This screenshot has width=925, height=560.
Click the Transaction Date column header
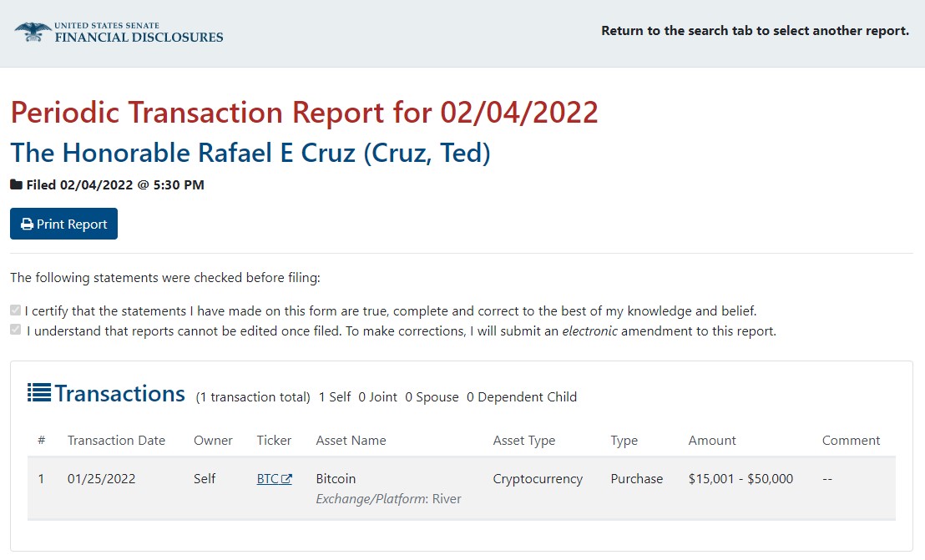116,441
